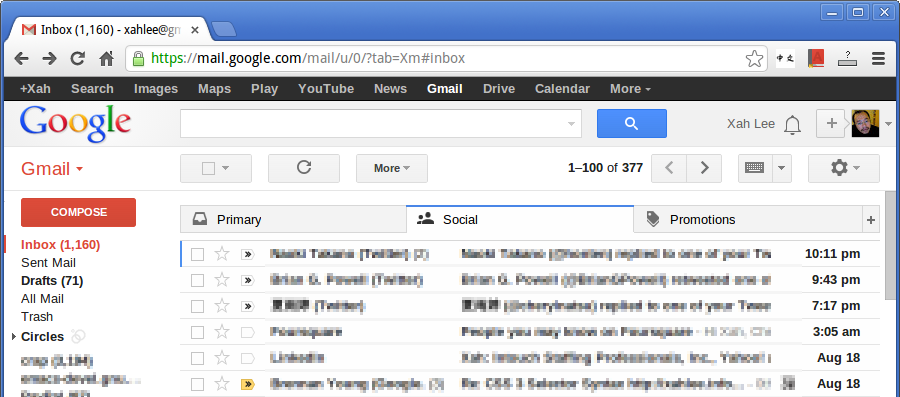Switch to the Primary inbox tab

pyautogui.click(x=293, y=220)
